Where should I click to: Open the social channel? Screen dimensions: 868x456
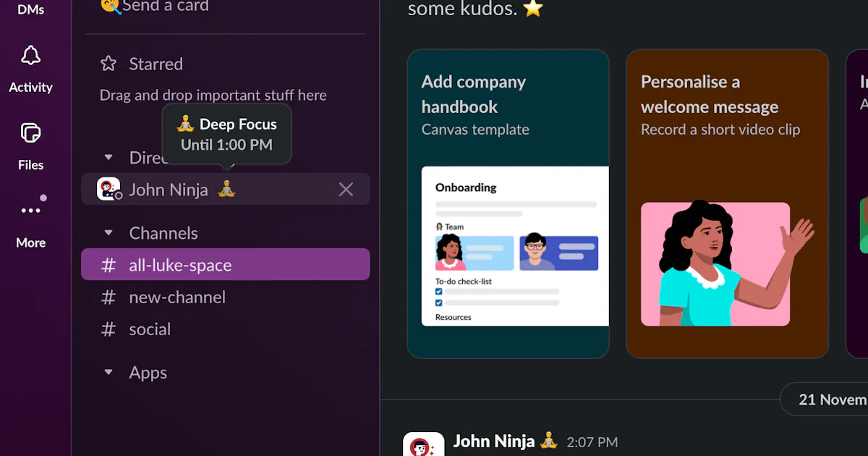coord(225,329)
